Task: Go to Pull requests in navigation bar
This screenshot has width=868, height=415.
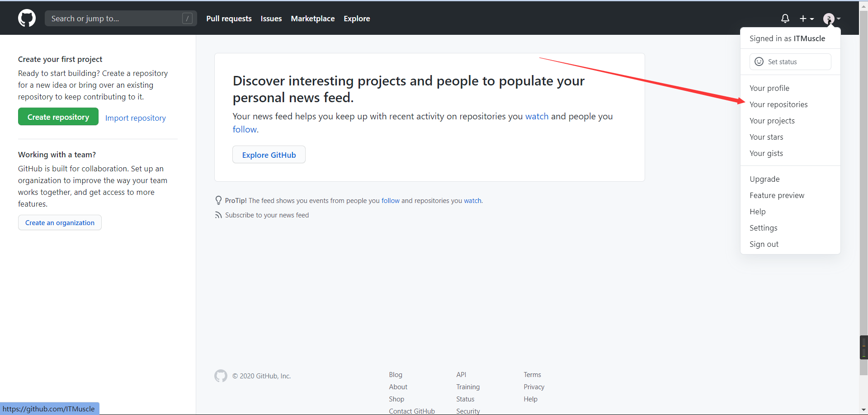Action: (229, 19)
